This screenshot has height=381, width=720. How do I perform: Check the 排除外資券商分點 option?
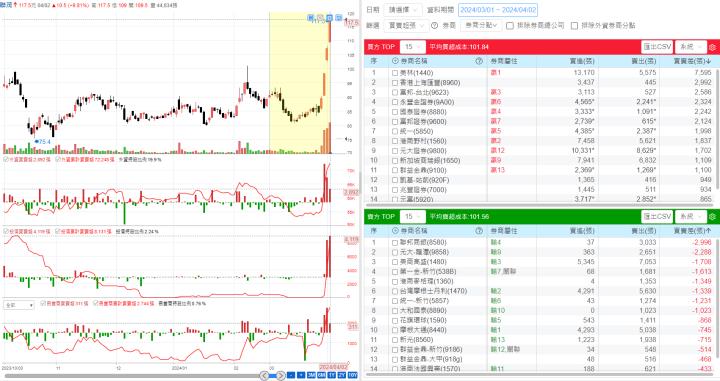574,26
